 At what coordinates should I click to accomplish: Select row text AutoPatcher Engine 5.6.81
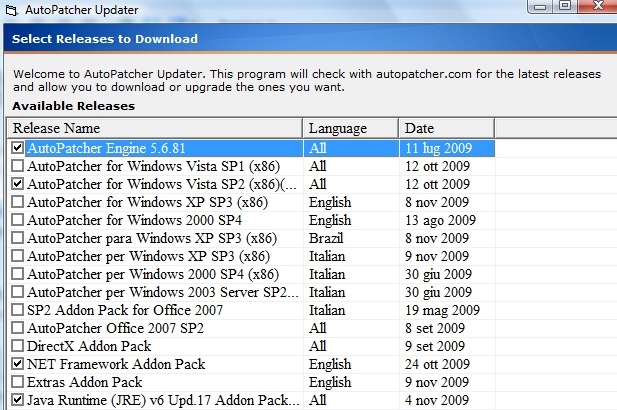click(x=106, y=148)
